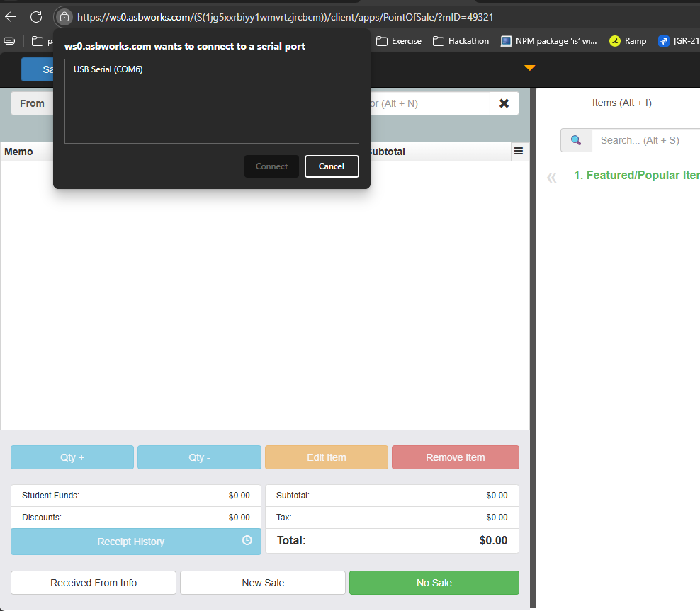This screenshot has width=700, height=611.
Task: Click the orange dropdown triangle
Action: tap(529, 68)
